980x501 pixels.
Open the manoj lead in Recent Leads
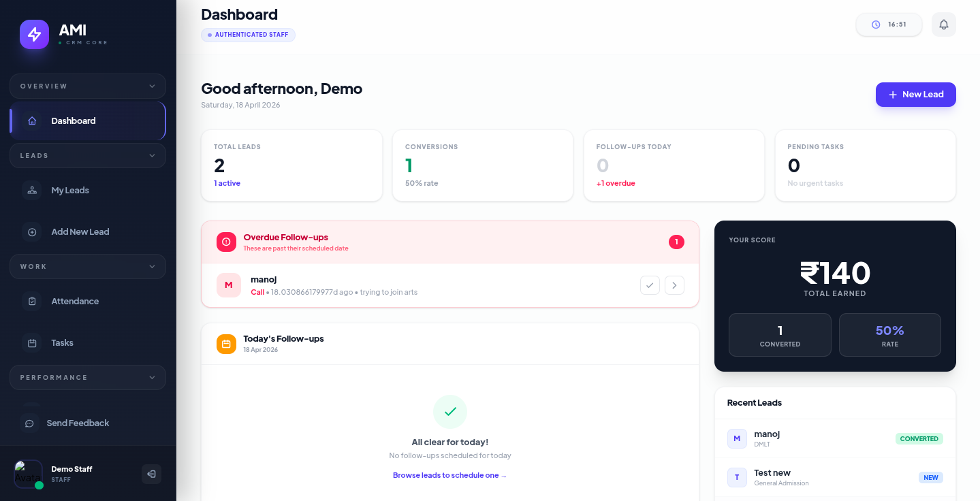tap(835, 438)
